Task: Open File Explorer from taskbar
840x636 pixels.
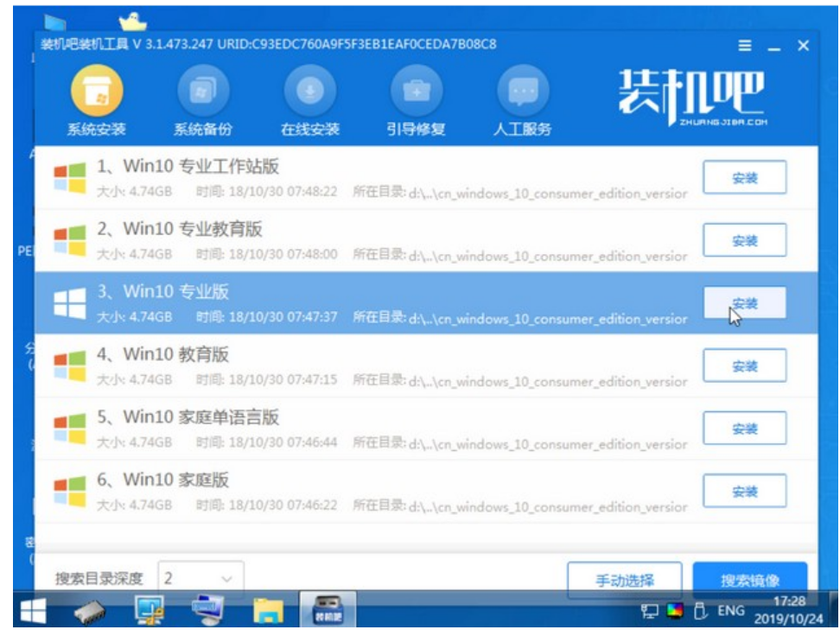Action: pos(269,611)
